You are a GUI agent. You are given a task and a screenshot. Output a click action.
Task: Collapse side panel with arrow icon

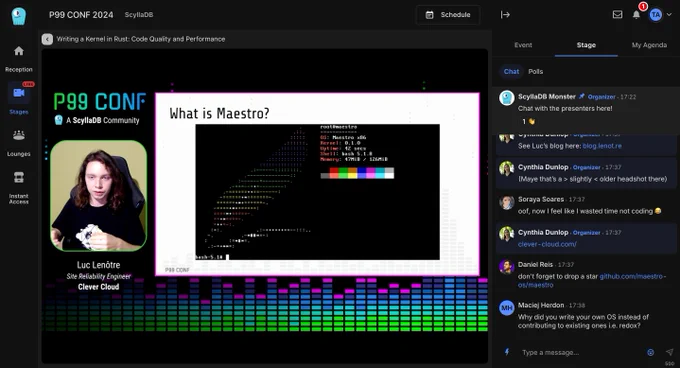coord(505,15)
